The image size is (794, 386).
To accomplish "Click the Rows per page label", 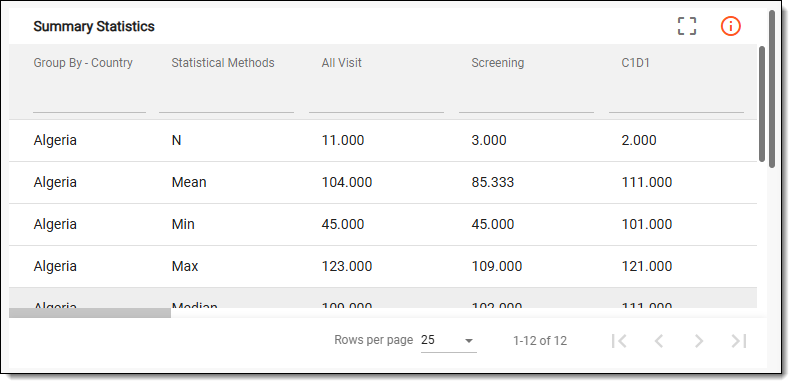I will [374, 340].
